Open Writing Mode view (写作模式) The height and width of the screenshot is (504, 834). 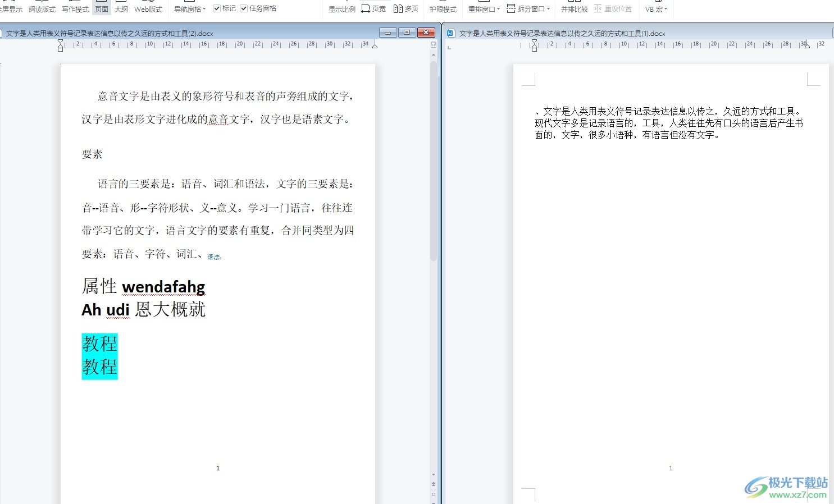75,9
